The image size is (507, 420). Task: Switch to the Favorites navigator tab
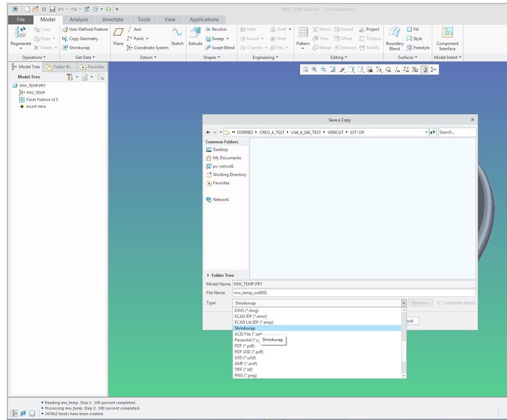click(x=92, y=67)
